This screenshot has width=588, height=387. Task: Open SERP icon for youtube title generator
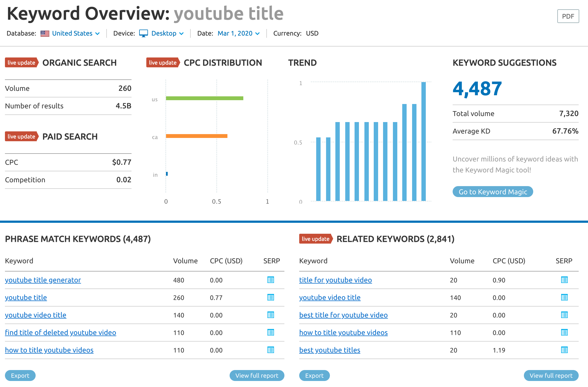271,280
